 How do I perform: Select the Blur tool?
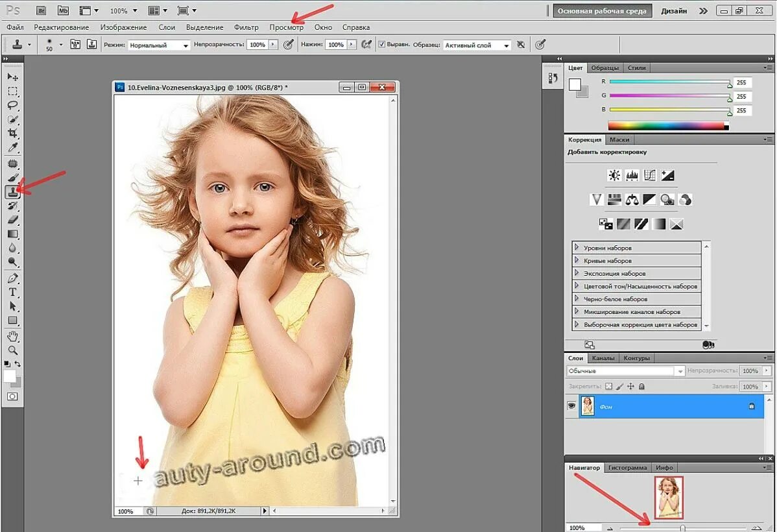point(12,247)
